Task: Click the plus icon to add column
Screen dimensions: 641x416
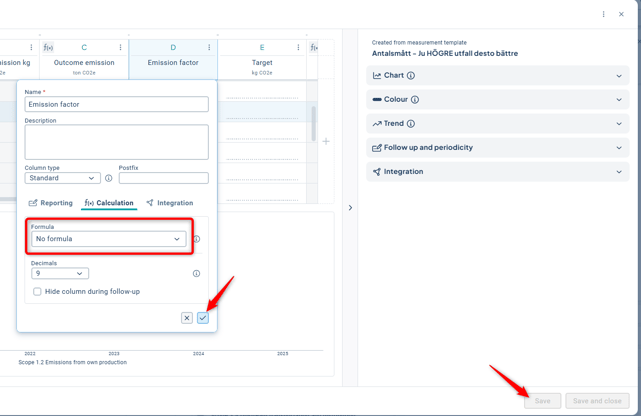Action: [326, 141]
